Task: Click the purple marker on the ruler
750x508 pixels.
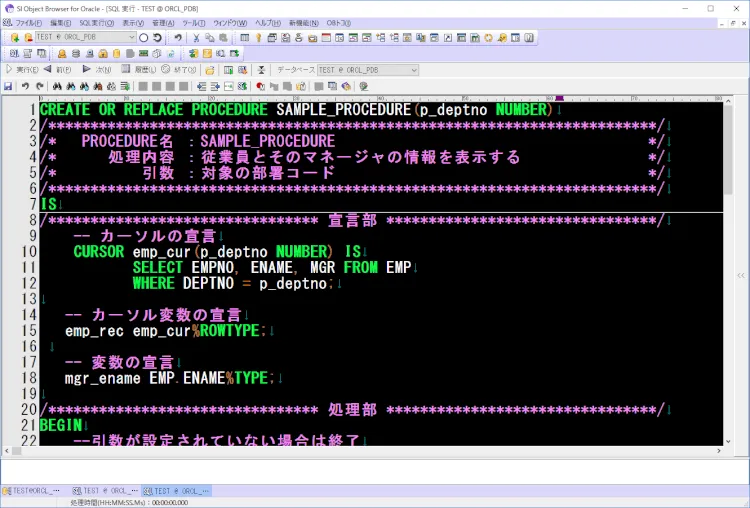Action: [559, 98]
